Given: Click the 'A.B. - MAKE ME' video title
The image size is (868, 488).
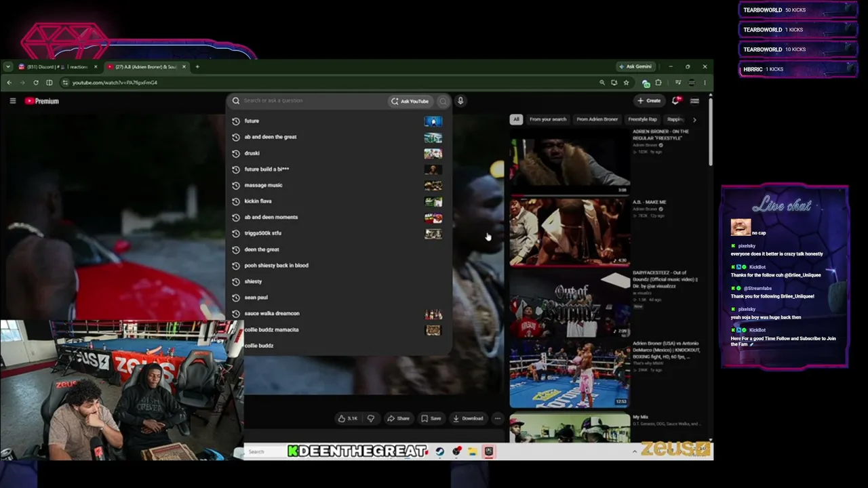Looking at the screenshot, I should click(650, 202).
